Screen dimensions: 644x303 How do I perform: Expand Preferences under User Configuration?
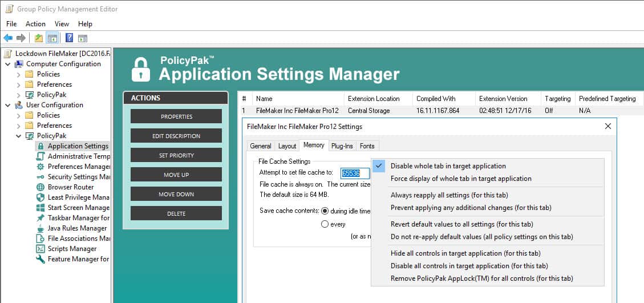(x=18, y=126)
